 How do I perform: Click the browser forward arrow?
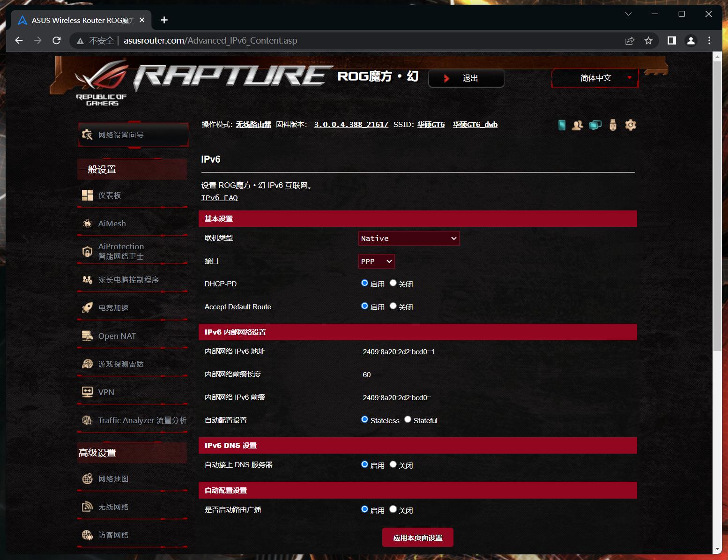(37, 41)
